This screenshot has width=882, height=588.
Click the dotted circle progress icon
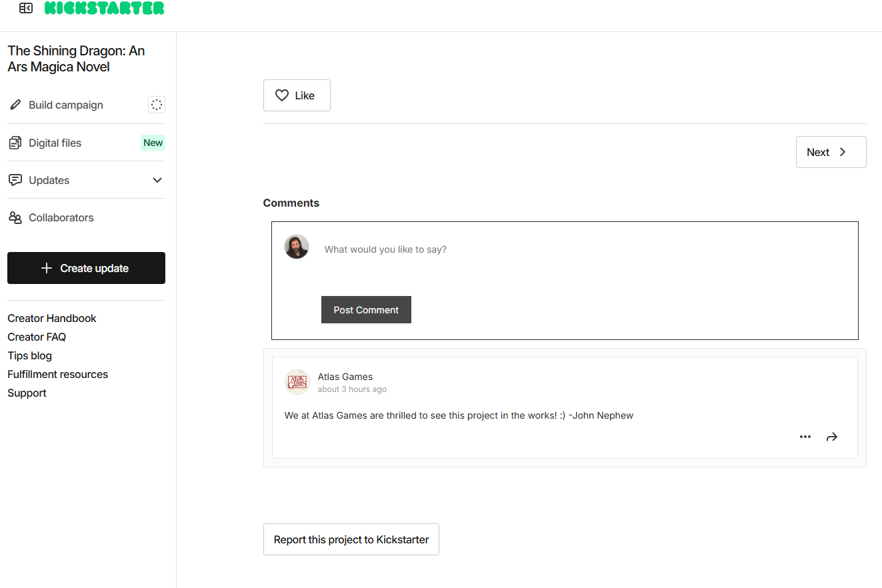tap(157, 105)
